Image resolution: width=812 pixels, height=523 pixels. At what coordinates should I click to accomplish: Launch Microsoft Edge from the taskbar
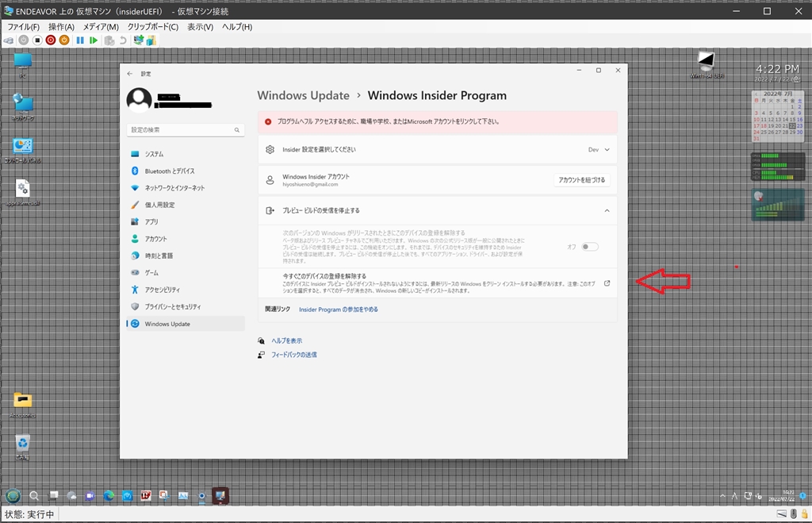[109, 496]
